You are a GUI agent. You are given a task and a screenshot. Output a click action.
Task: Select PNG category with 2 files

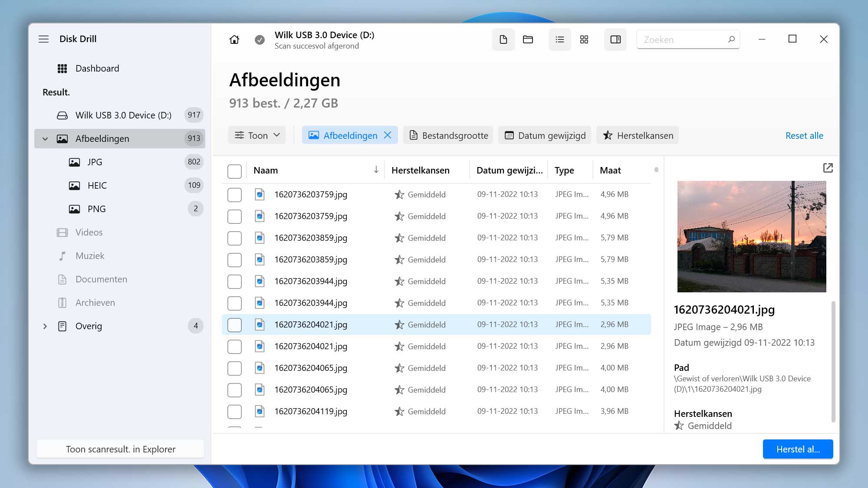pos(120,209)
